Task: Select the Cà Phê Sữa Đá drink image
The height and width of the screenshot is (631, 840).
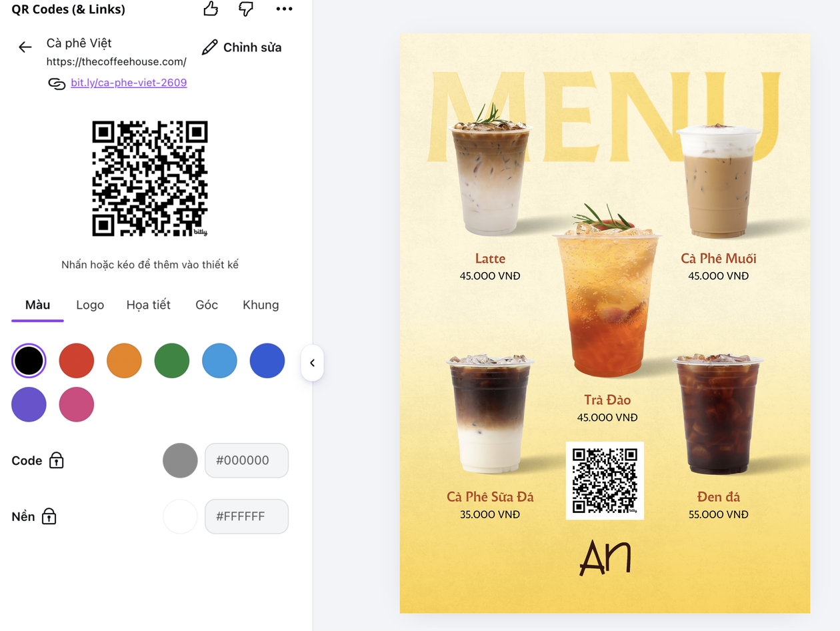Action: tap(490, 415)
